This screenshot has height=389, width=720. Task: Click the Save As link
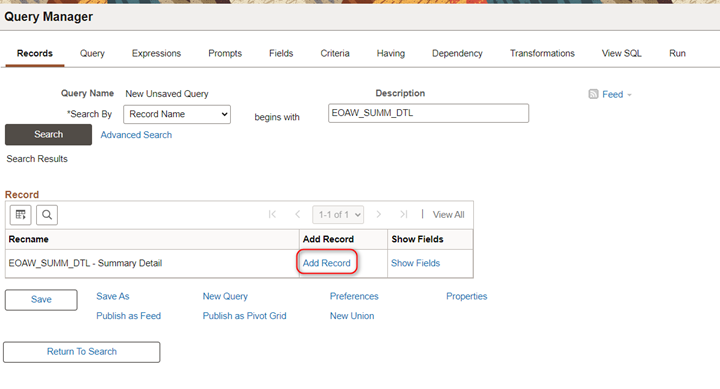pyautogui.click(x=112, y=296)
